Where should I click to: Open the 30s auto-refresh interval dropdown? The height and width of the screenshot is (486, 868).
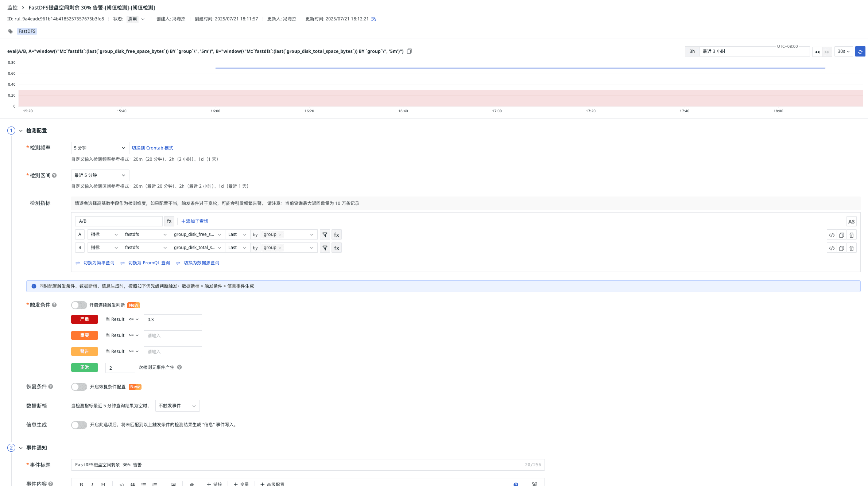pyautogui.click(x=843, y=52)
